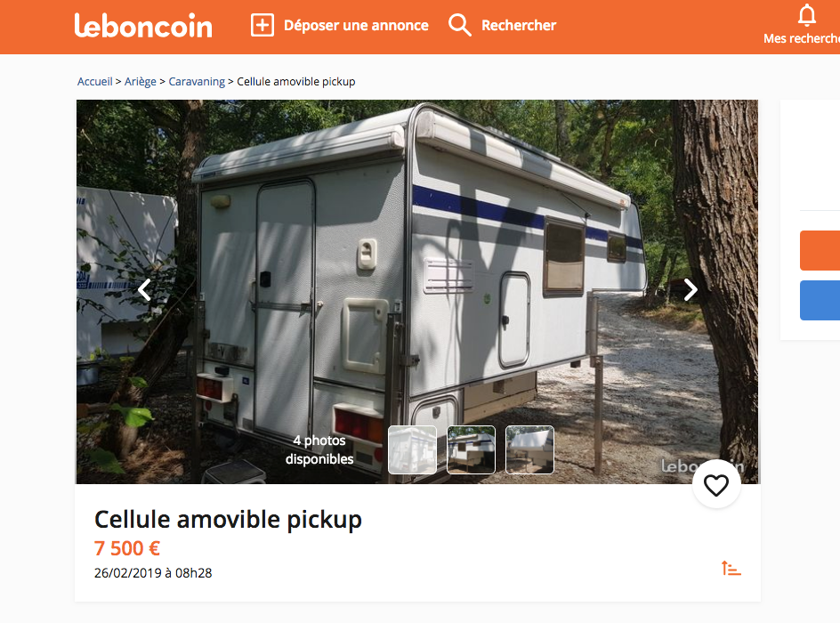Image resolution: width=840 pixels, height=623 pixels.
Task: Click the bell notification icon
Action: [807, 16]
